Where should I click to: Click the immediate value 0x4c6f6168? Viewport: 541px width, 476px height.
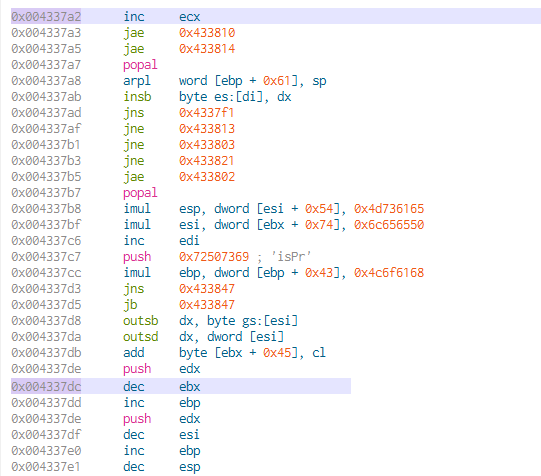(x=389, y=272)
